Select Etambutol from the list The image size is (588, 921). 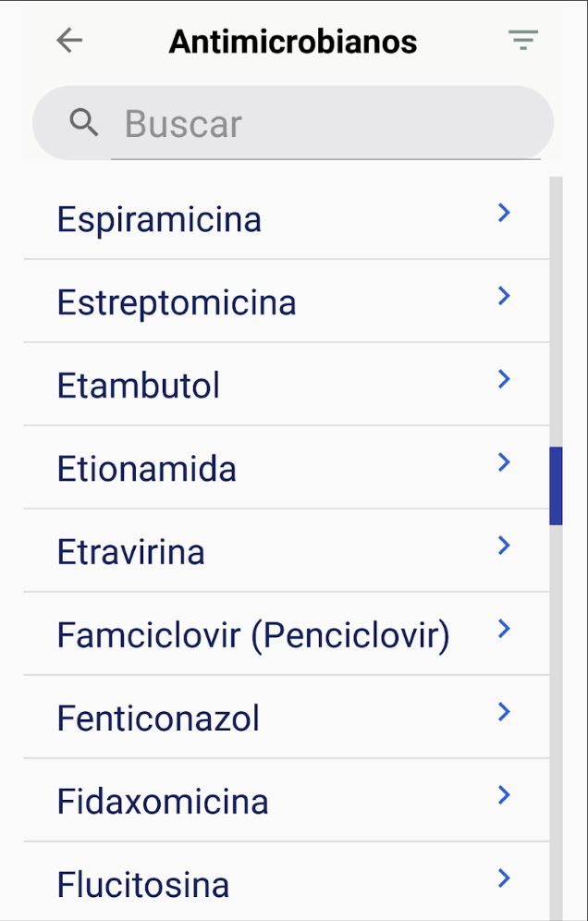(137, 385)
